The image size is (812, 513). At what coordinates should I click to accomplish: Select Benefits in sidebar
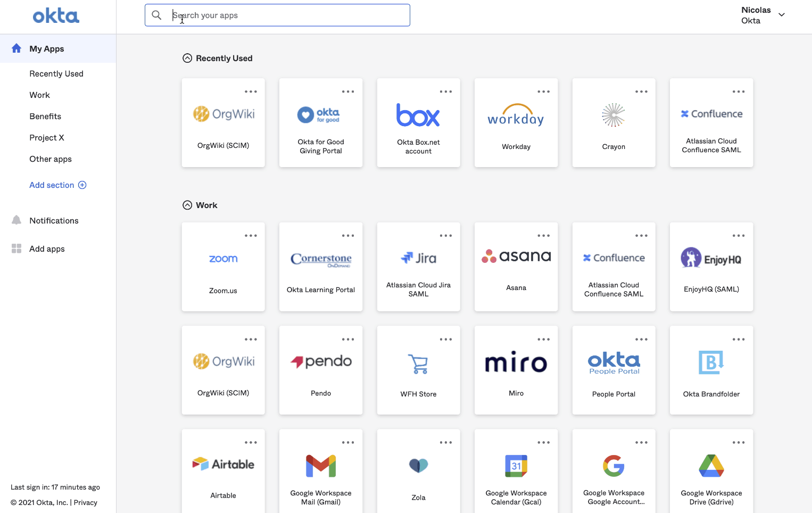(45, 117)
